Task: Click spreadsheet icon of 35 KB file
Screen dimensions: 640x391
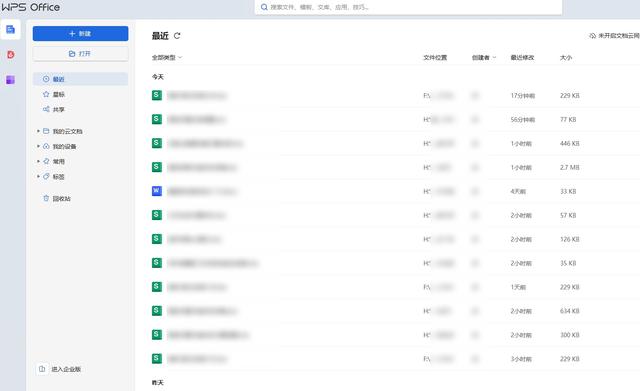Action: pyautogui.click(x=157, y=263)
